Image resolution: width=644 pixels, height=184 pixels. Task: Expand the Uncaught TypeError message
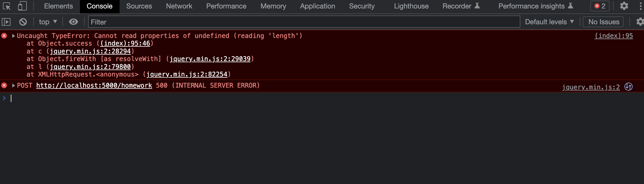[13, 36]
